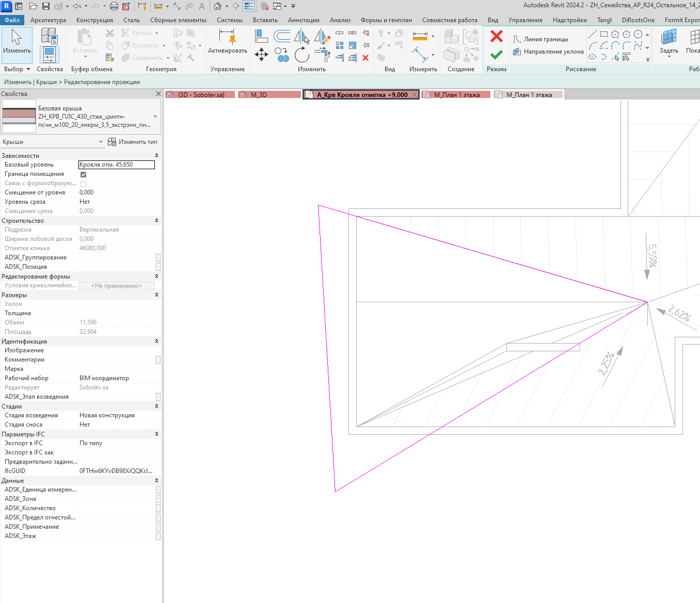Select the Offset tool
Image resolution: width=700 pixels, height=603 pixels.
(282, 36)
